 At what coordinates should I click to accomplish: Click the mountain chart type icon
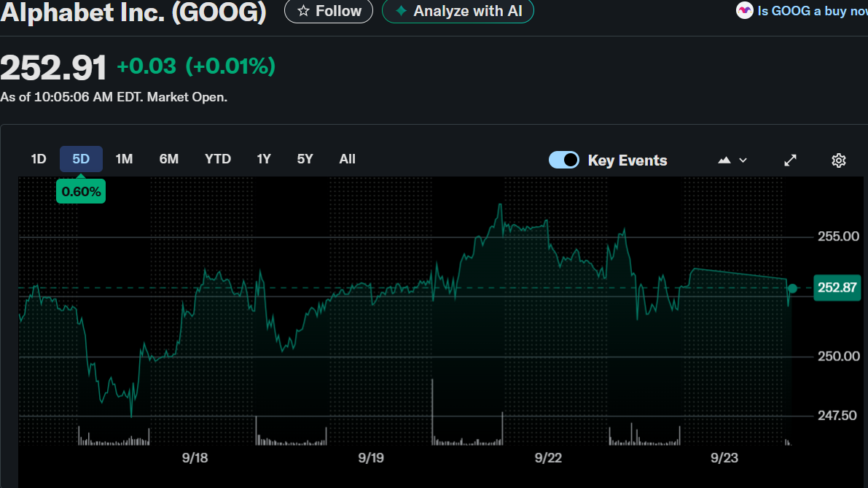724,160
